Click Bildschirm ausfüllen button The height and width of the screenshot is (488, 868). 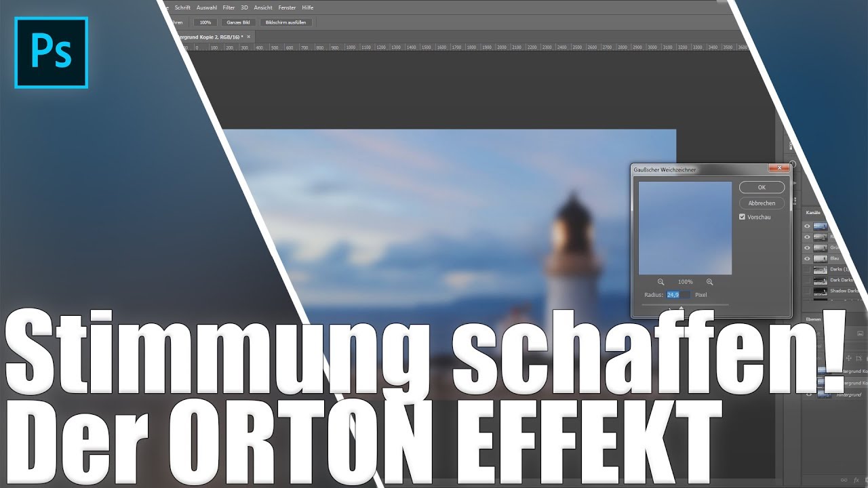click(x=285, y=22)
